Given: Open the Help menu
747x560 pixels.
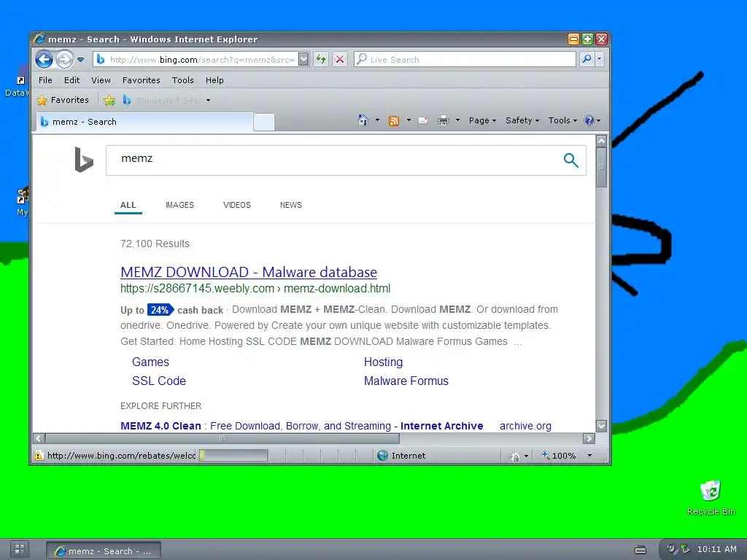Looking at the screenshot, I should (x=214, y=80).
